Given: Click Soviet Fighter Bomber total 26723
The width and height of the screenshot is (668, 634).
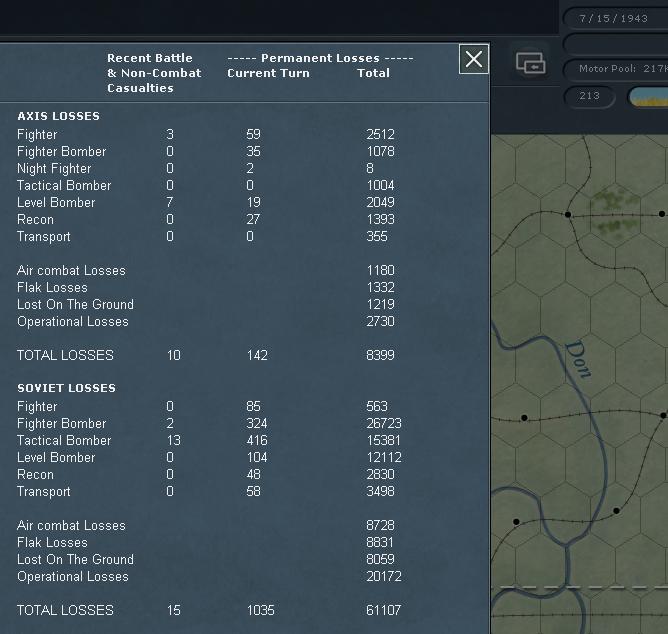Looking at the screenshot, I should pos(383,423).
